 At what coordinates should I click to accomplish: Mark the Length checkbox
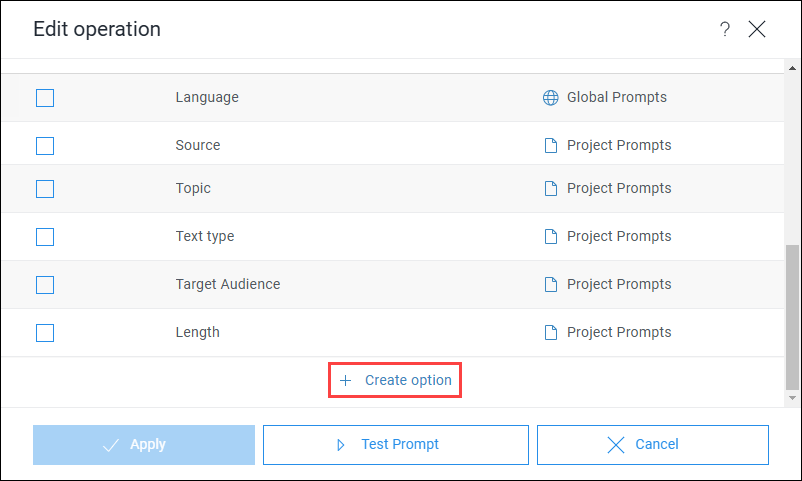(x=45, y=333)
